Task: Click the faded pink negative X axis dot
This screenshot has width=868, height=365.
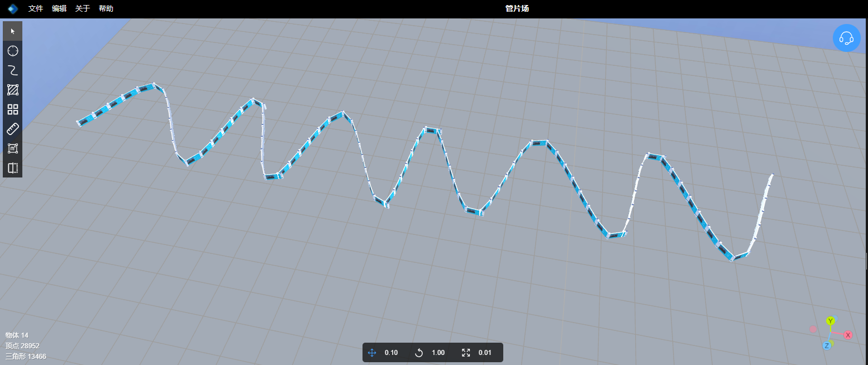Action: point(813,329)
